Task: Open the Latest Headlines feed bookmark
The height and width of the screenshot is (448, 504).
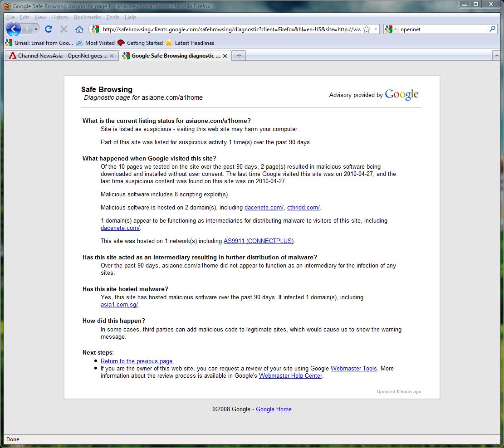Action: point(190,43)
